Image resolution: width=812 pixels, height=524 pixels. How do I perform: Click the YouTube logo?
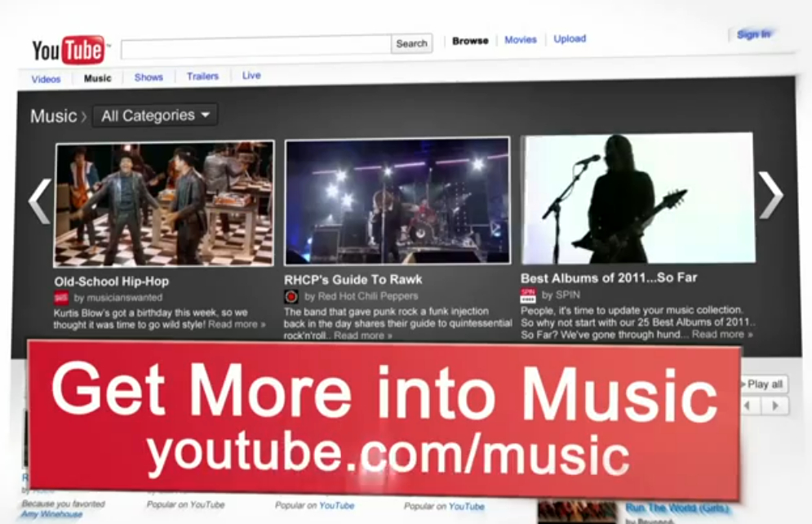tap(71, 50)
